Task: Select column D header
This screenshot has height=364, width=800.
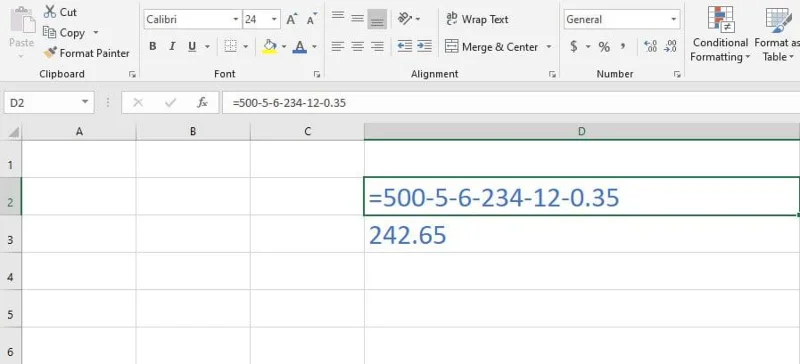Action: (x=582, y=132)
